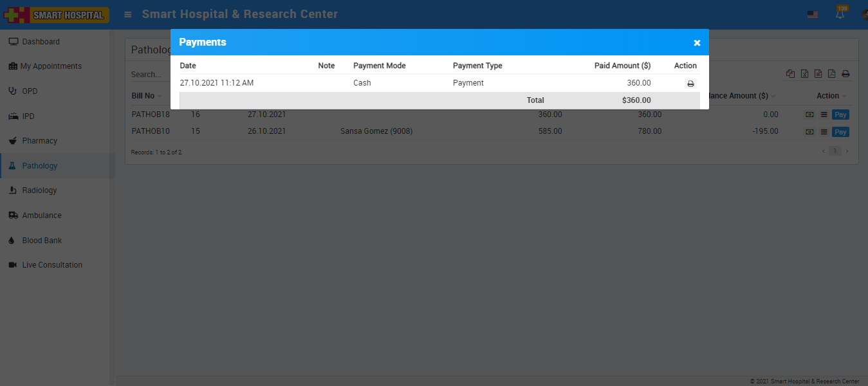
Task: Go to next page of records
Action: [847, 151]
